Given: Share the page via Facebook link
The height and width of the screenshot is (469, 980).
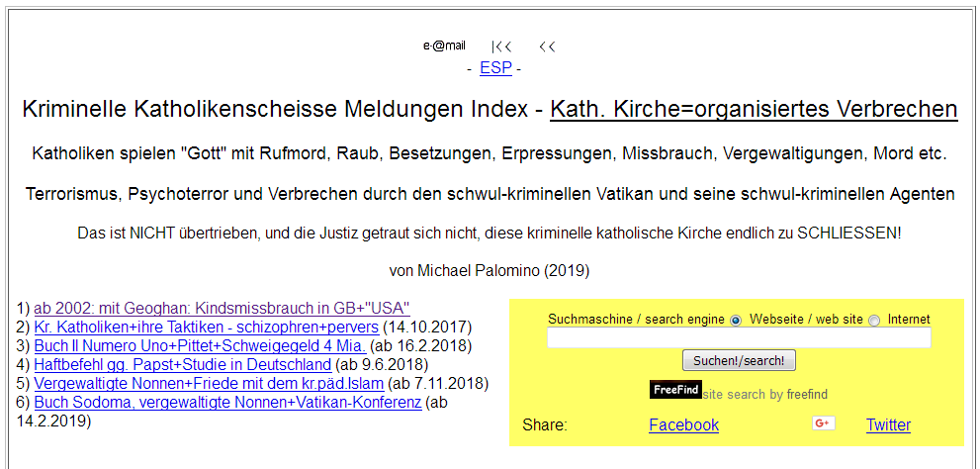Looking at the screenshot, I should 683,424.
